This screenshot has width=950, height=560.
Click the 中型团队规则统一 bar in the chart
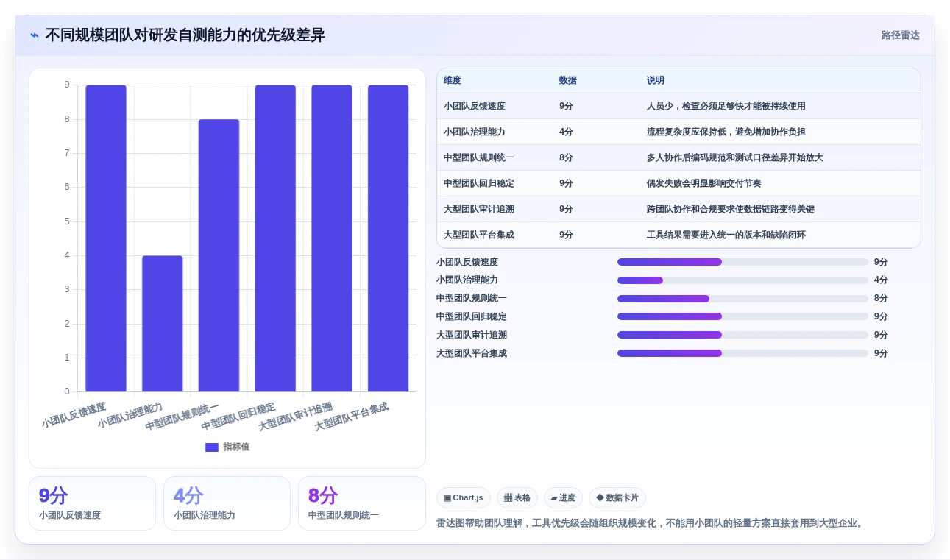[219, 255]
